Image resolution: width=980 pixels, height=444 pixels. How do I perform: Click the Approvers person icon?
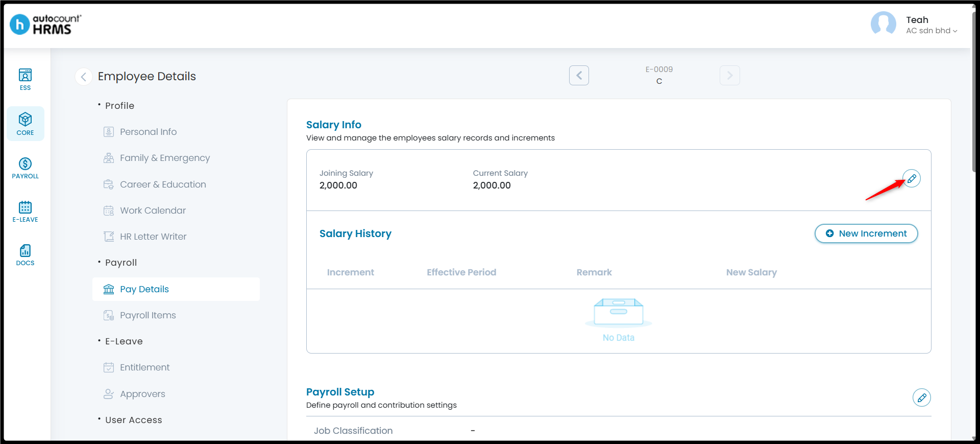click(109, 394)
